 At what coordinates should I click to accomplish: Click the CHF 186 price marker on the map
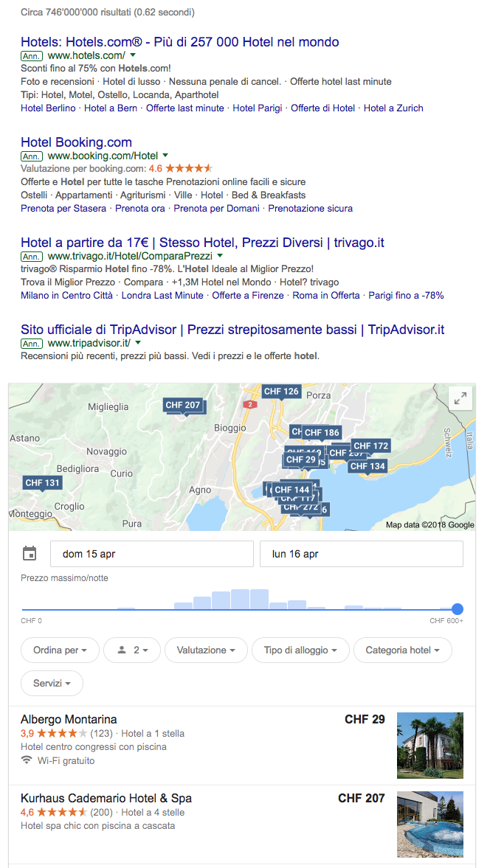pyautogui.click(x=322, y=432)
